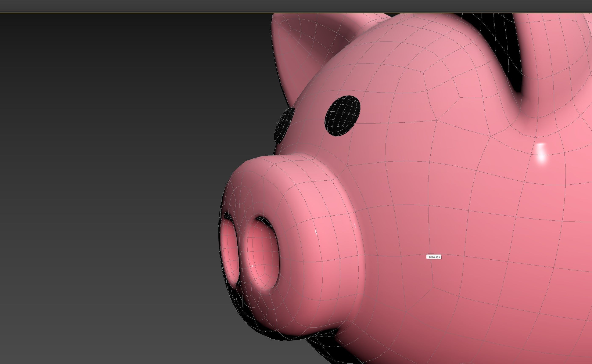Select the partially hidden far-side eye
592x364 pixels.
285,125
